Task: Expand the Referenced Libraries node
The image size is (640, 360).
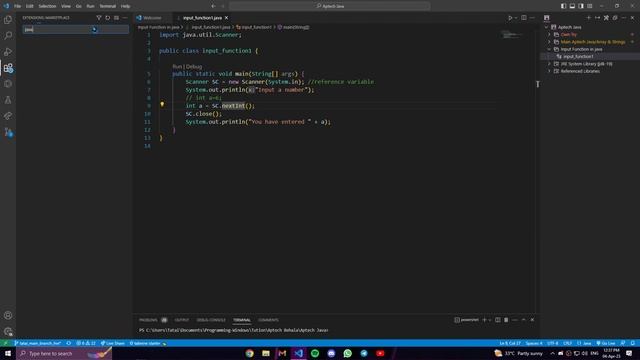Action: pos(549,71)
